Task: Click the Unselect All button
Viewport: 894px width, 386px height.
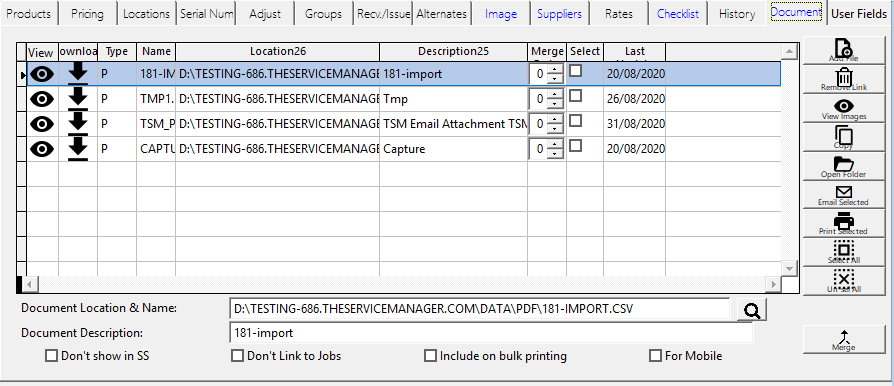Action: point(843,281)
